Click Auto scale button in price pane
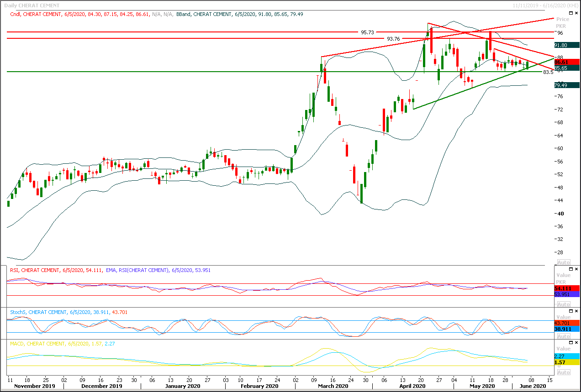Viewport: 581px width, 392px height. [x=563, y=262]
